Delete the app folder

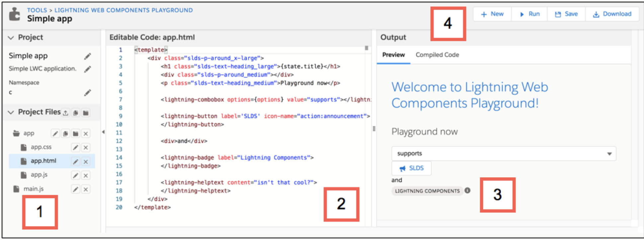coord(86,134)
